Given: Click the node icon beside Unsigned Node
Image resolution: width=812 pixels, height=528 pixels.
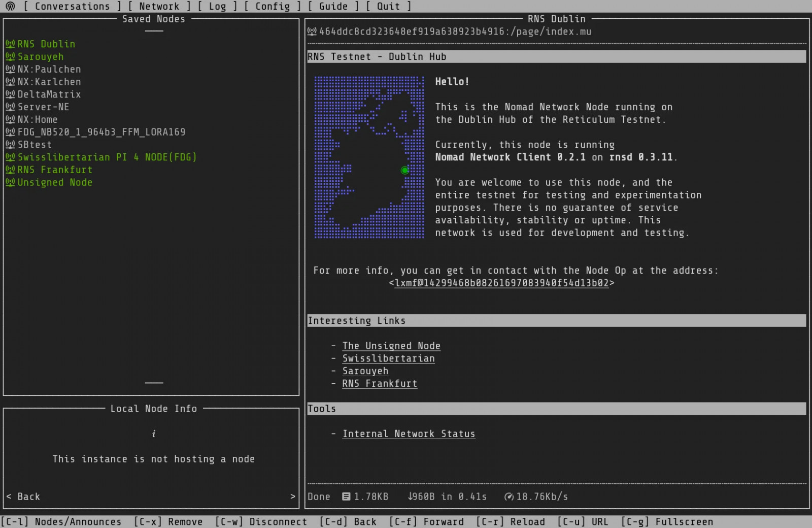Looking at the screenshot, I should pos(10,182).
